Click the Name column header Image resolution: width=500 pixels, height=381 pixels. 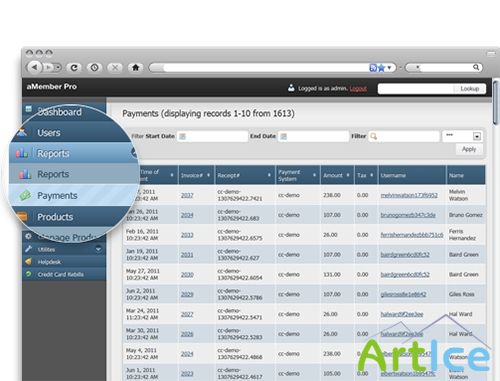click(x=466, y=175)
